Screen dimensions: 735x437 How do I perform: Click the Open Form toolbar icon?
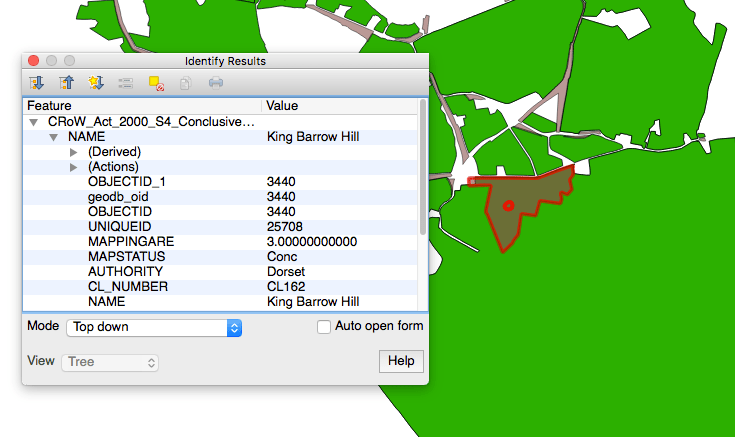click(126, 83)
